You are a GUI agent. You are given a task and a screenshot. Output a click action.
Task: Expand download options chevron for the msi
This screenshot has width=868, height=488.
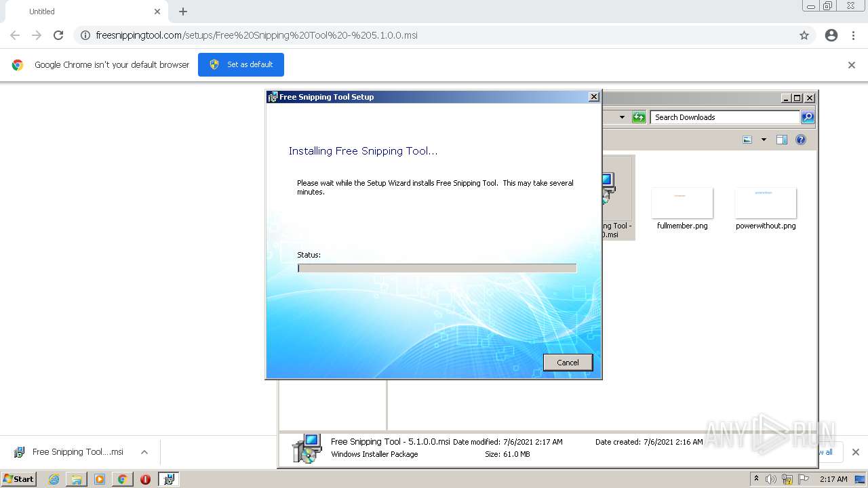(144, 452)
